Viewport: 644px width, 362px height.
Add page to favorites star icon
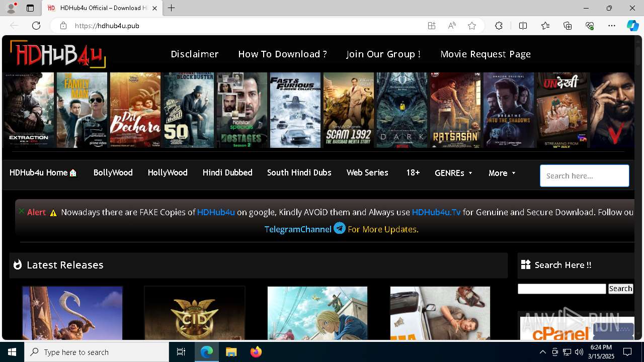[472, 26]
